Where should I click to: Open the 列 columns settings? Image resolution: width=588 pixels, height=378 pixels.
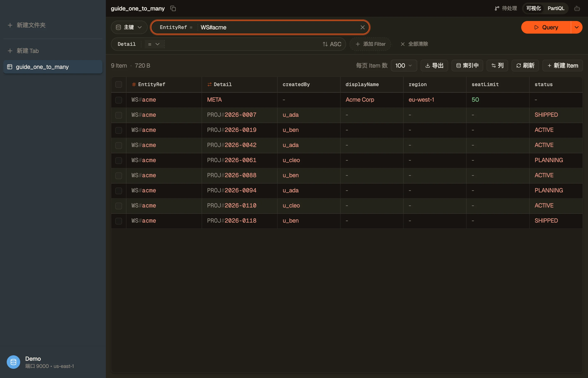tap(497, 66)
